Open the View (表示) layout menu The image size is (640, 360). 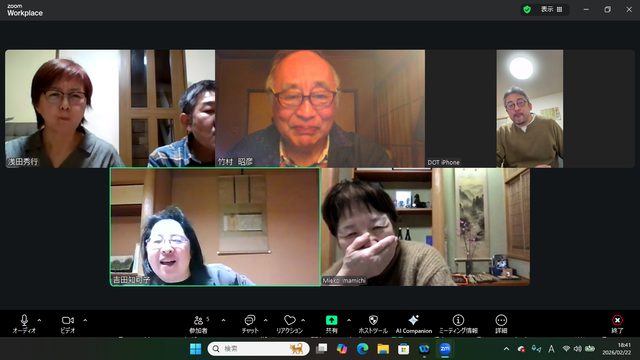click(551, 9)
